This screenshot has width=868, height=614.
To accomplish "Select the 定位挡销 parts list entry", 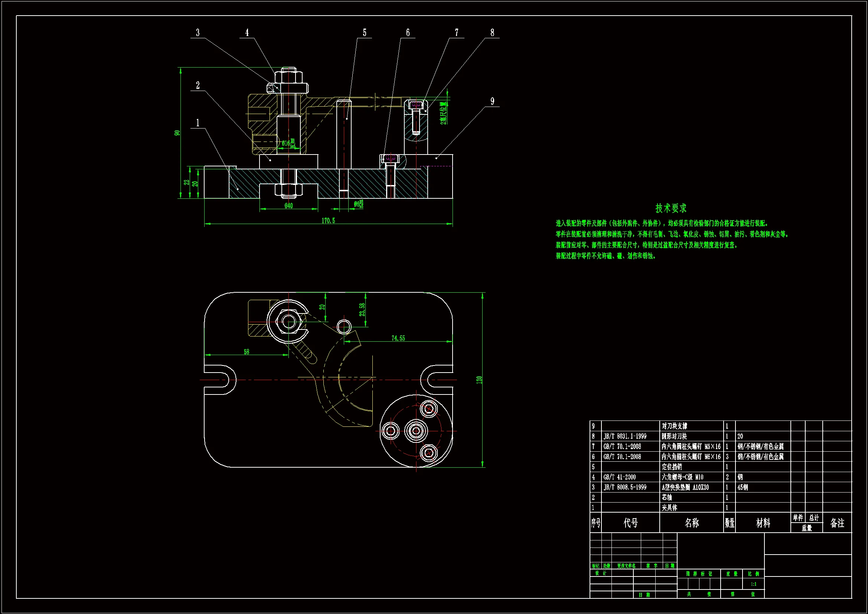I will (672, 467).
